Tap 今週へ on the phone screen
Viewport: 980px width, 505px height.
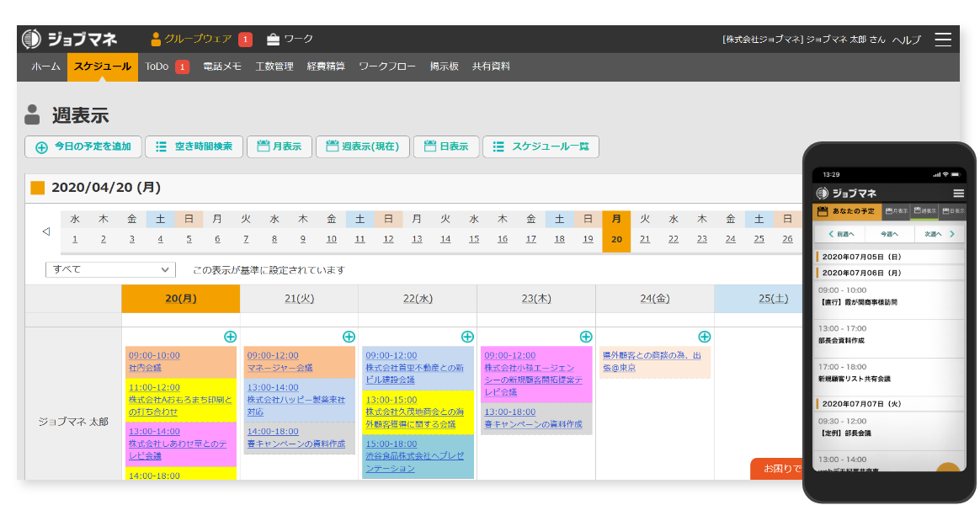[x=889, y=234]
